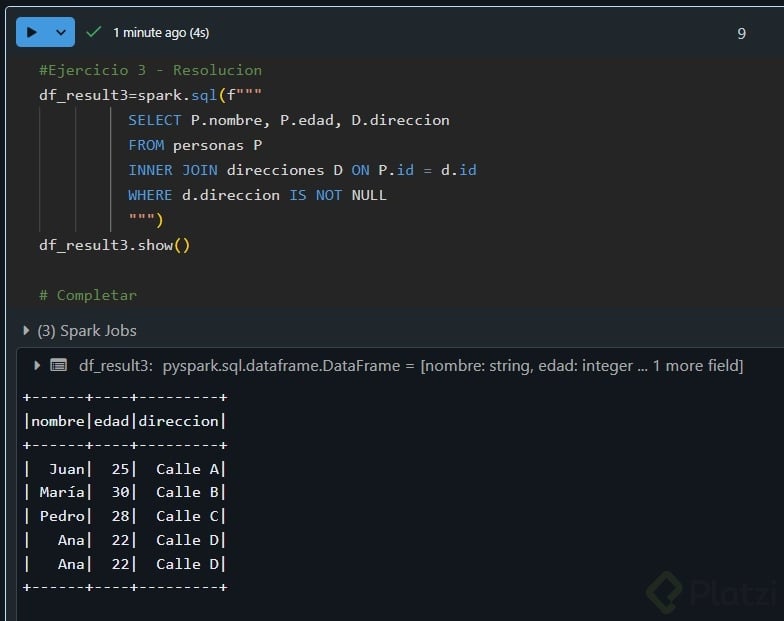
Task: Expand the Spark Jobs disclosure triangle
Action: tap(26, 330)
